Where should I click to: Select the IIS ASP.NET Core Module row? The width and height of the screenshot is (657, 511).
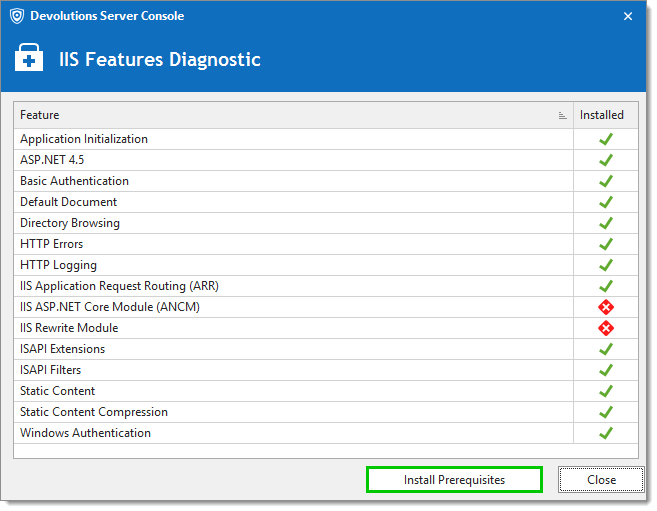(326, 307)
